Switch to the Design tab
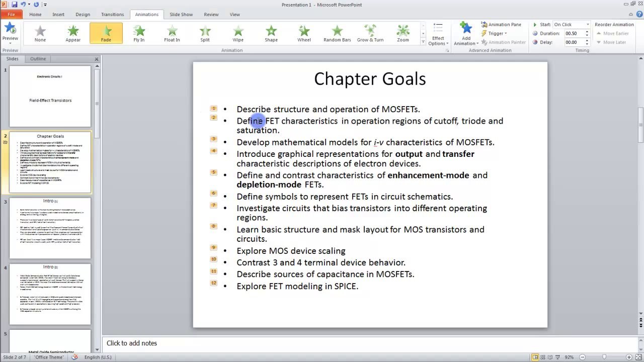Viewport: 644px width, 362px height. 83,15
